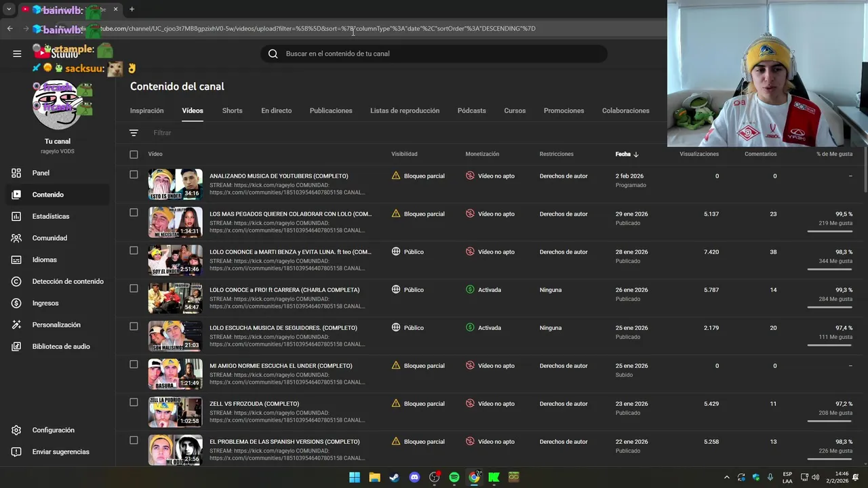
Task: Sort by Fecha column header
Action: 627,155
